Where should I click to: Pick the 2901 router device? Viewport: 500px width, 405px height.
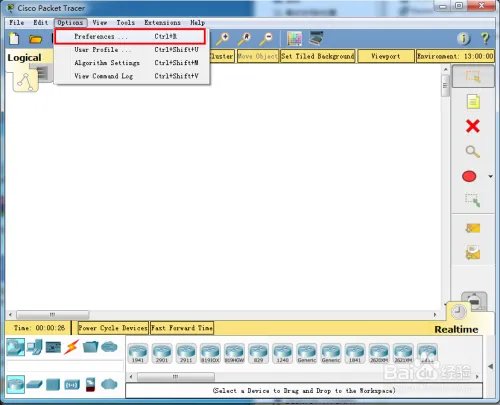click(x=162, y=353)
